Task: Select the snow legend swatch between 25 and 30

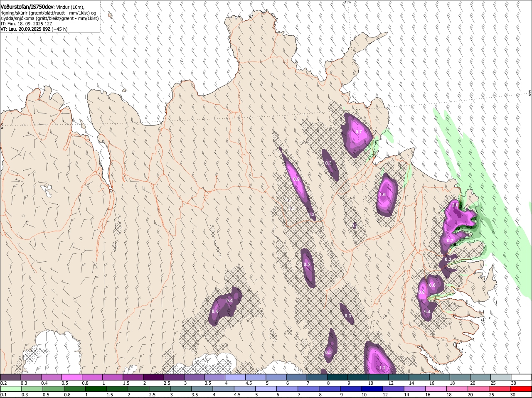Action: click(501, 377)
